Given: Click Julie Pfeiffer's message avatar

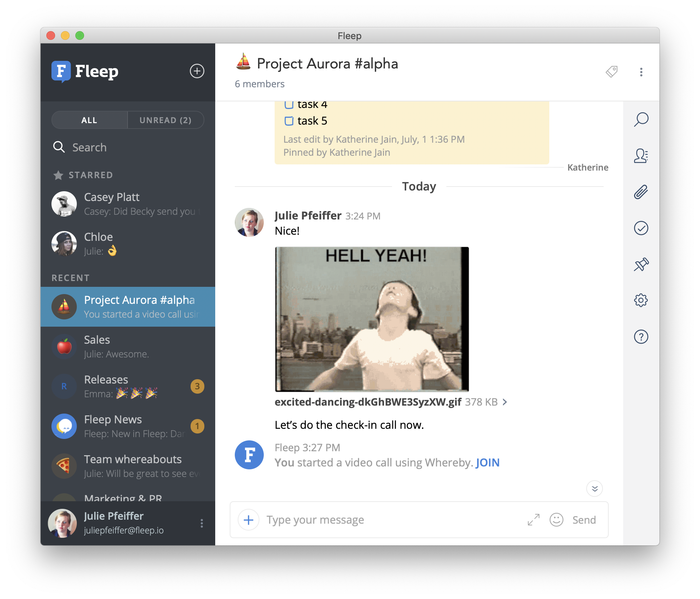Looking at the screenshot, I should 249,222.
